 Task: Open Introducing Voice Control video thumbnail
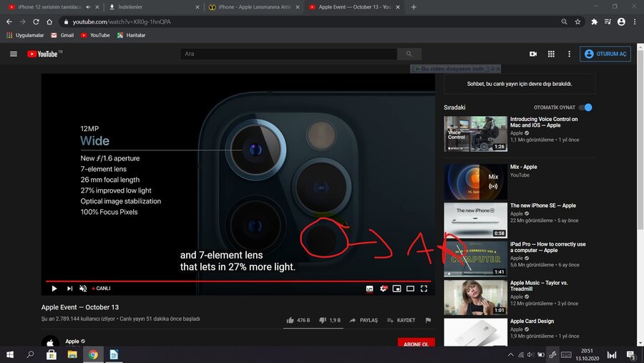476,134
